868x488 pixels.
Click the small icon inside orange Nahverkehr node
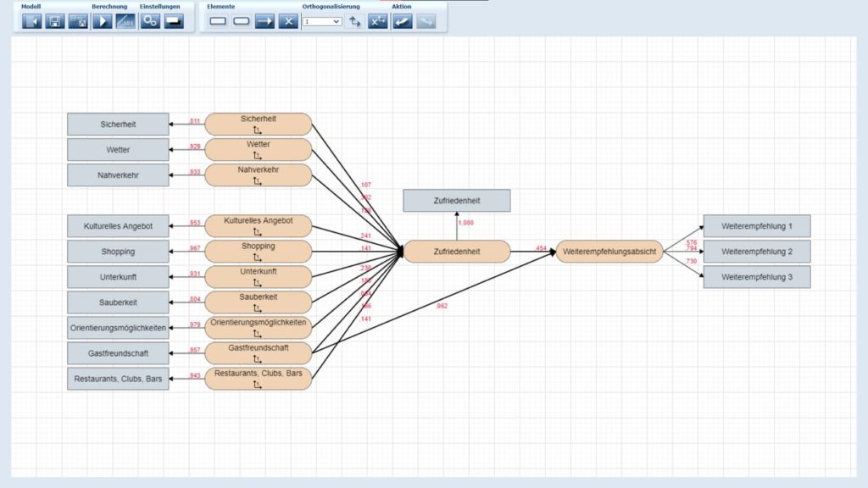(258, 181)
